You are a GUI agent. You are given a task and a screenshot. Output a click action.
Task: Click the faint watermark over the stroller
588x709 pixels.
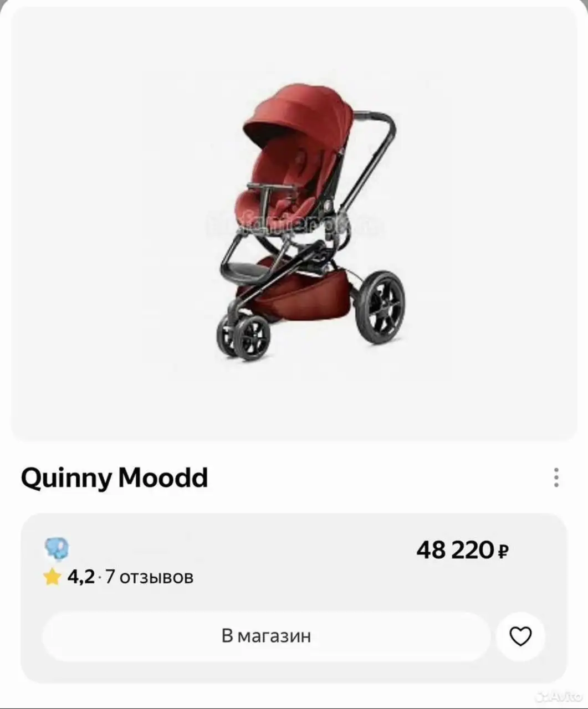pos(294,225)
